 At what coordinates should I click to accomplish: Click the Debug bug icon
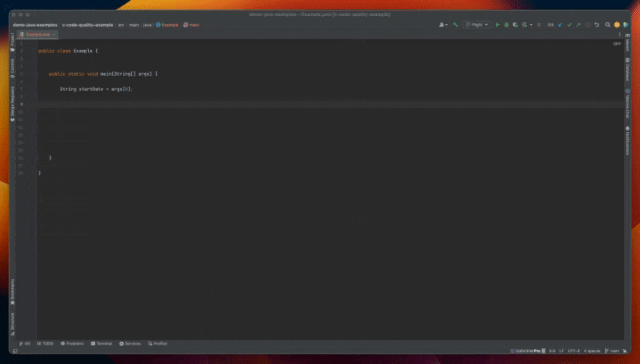[507, 25]
